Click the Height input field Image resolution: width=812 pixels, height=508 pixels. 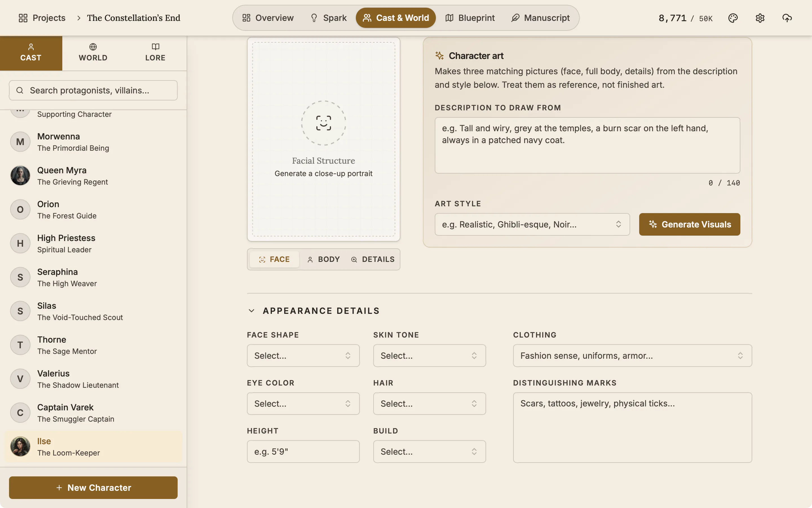click(303, 452)
